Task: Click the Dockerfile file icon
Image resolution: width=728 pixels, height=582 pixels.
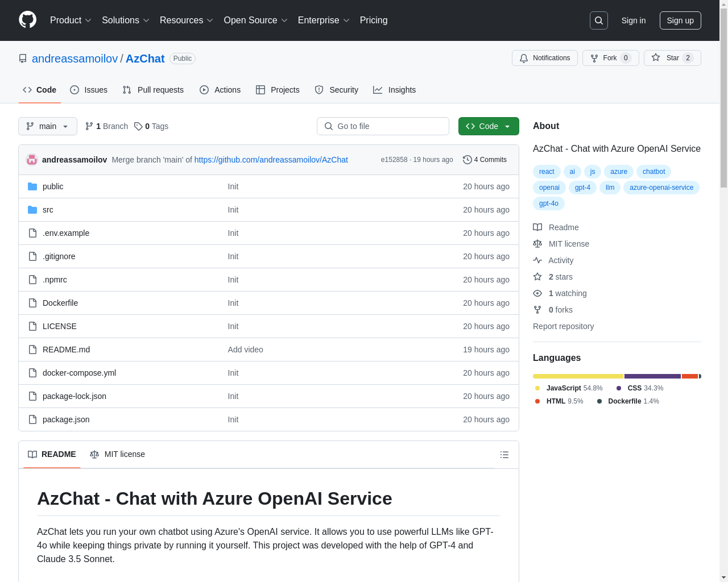Action: coord(32,303)
